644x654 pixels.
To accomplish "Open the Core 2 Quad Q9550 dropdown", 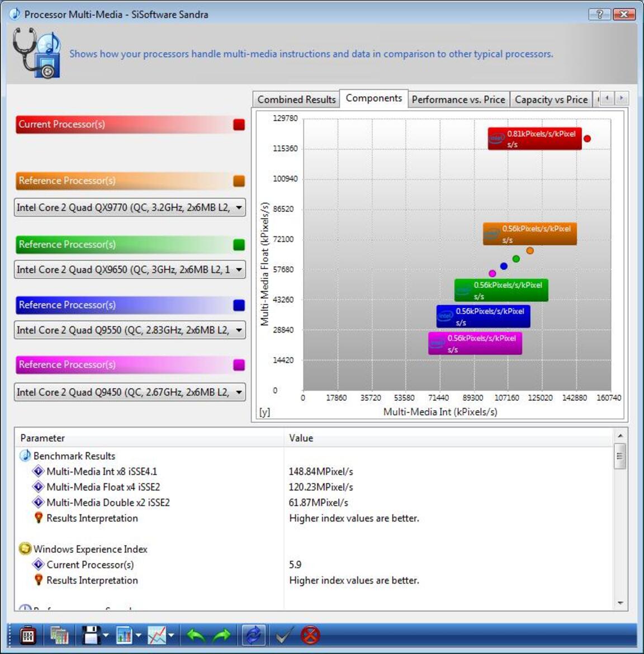I will pos(130,330).
